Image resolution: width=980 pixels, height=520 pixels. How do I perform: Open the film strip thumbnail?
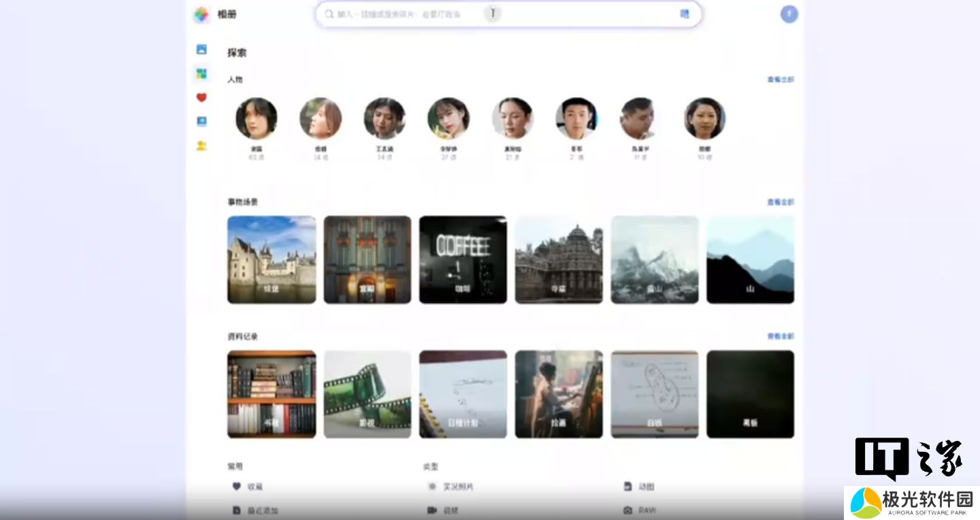click(367, 393)
